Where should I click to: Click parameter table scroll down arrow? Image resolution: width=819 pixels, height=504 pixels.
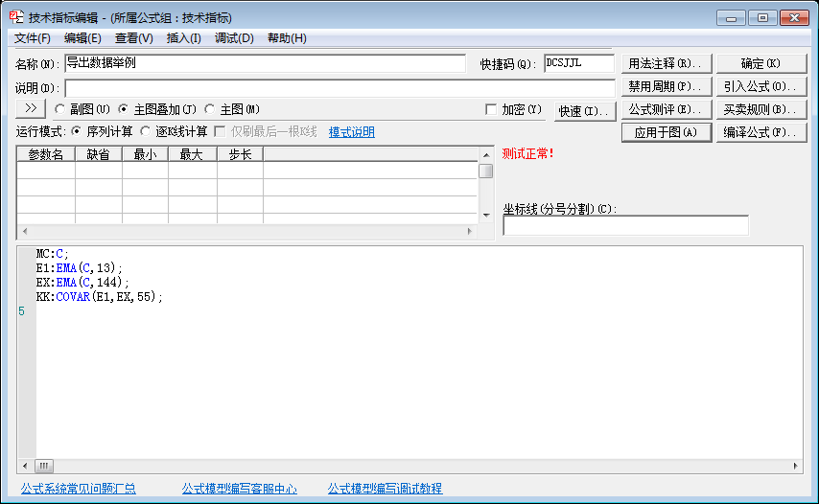coord(486,215)
